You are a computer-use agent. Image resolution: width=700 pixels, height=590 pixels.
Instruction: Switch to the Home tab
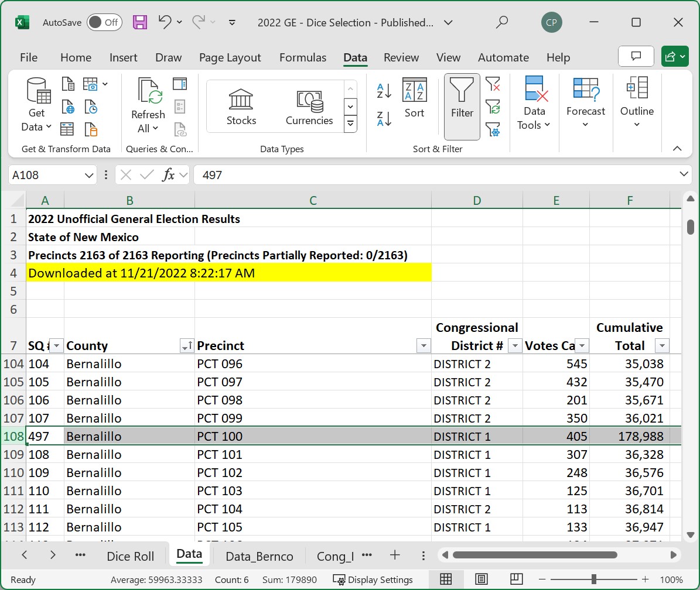pyautogui.click(x=76, y=57)
